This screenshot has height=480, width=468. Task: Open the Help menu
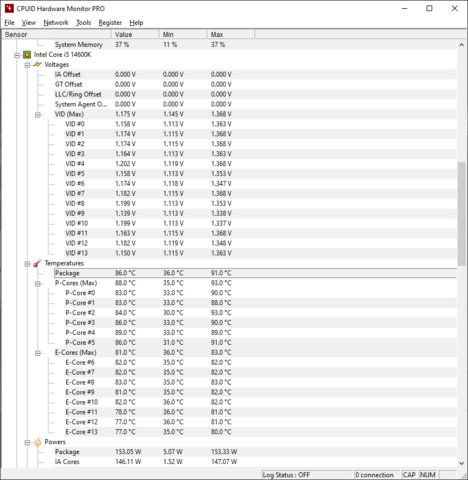(136, 23)
